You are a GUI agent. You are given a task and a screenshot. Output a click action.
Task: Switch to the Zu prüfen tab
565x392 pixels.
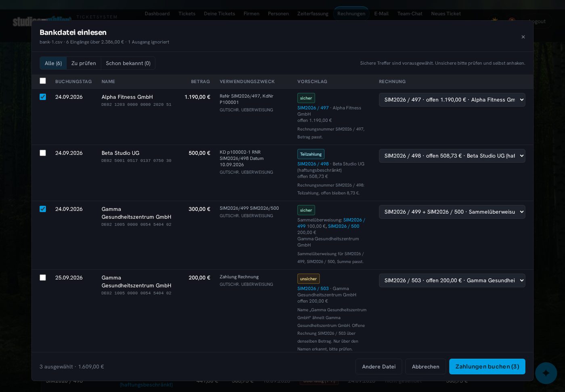84,63
